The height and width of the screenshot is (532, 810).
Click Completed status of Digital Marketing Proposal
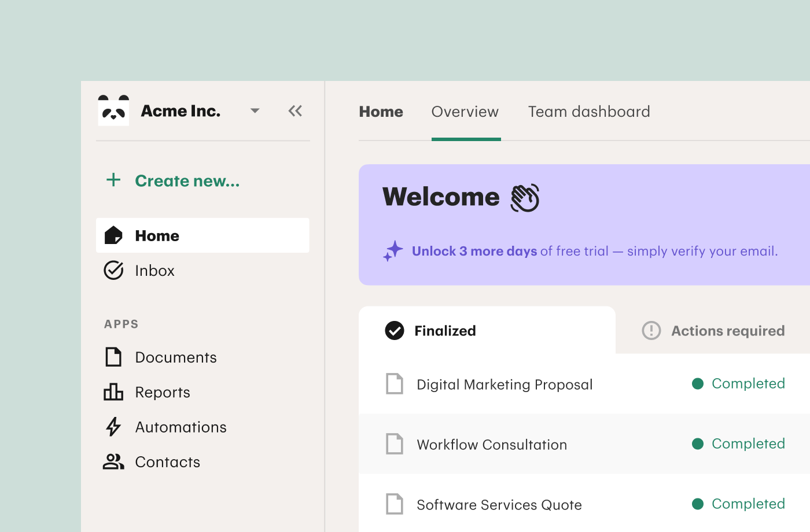click(748, 383)
